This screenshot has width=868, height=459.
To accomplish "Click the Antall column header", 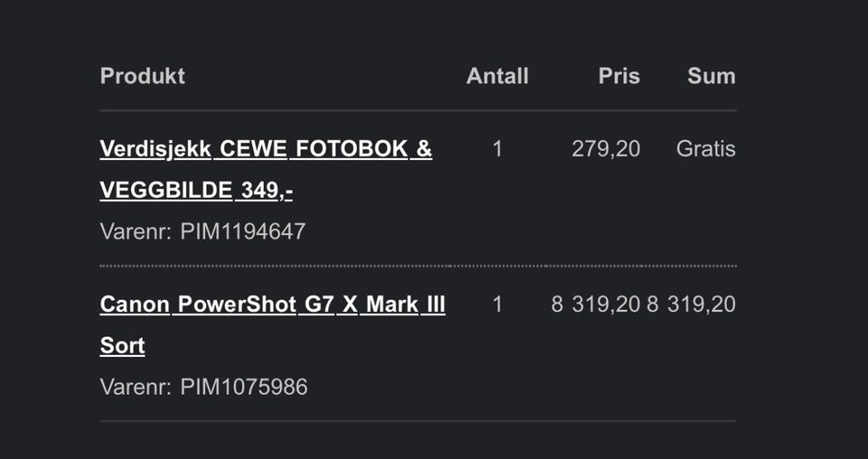I will 497,76.
